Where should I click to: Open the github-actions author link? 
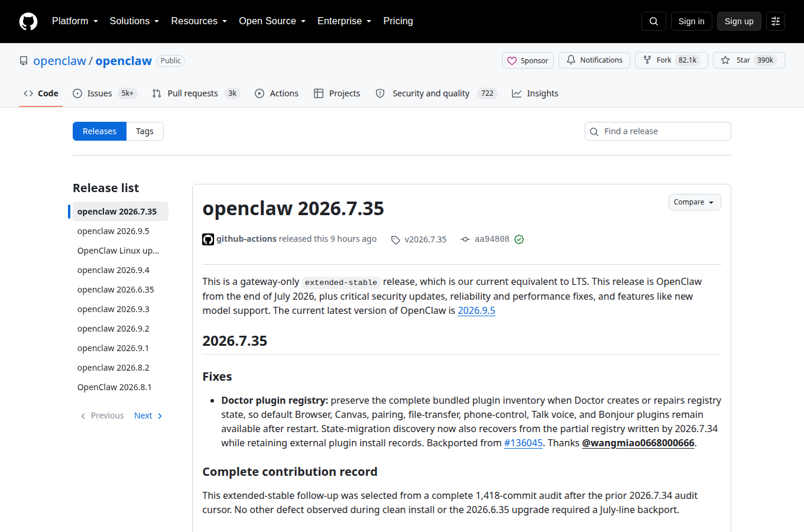(247, 239)
